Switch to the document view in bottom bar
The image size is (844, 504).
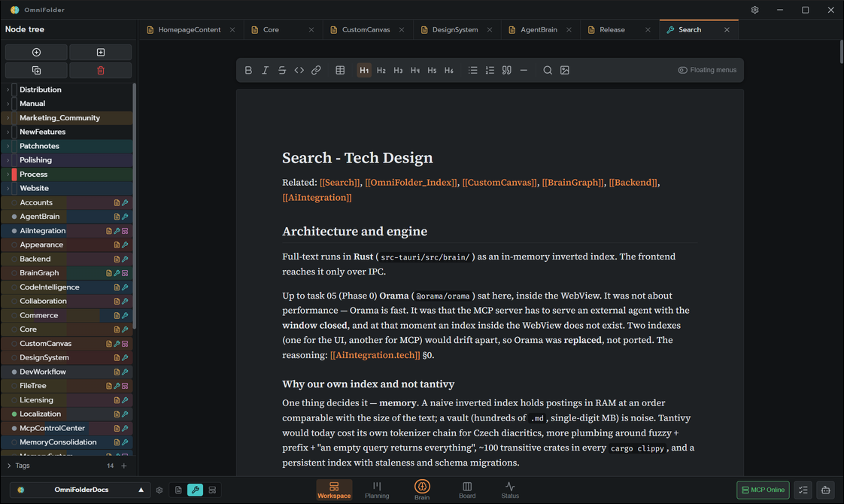[178, 490]
